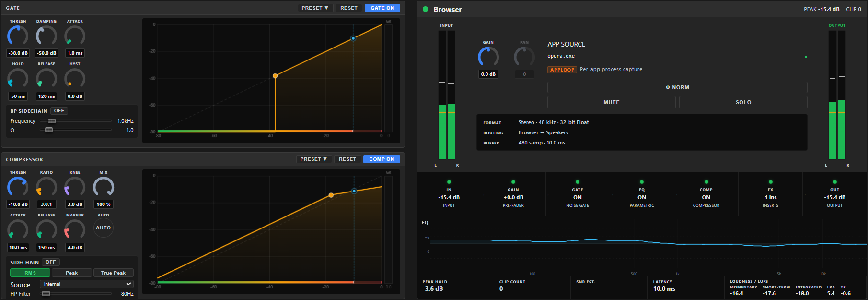Toggle the COMP ON switch

(382, 159)
